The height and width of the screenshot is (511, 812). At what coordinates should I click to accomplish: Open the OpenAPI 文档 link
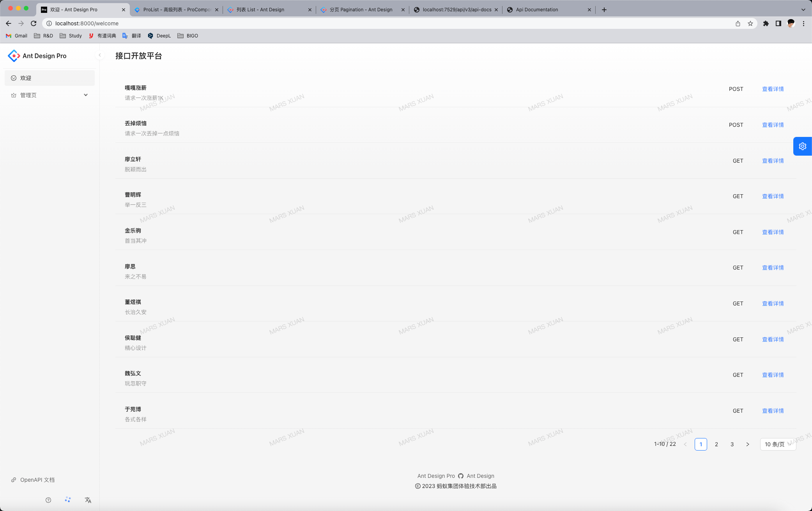[x=37, y=480]
